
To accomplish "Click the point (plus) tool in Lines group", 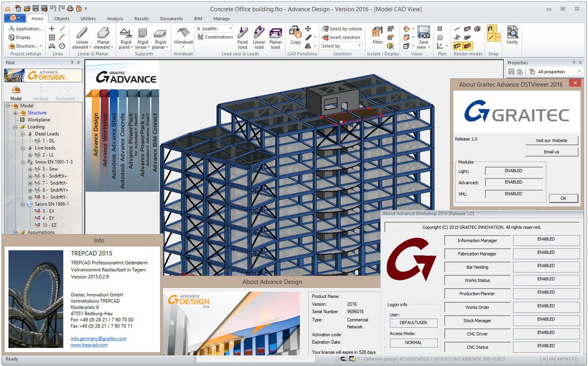I will point(52,29).
